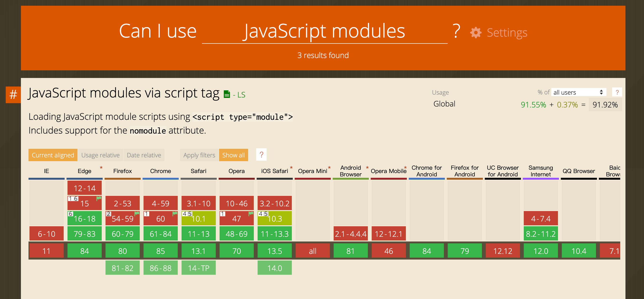The image size is (644, 299).
Task: Click the Can I use heading
Action: point(158,31)
